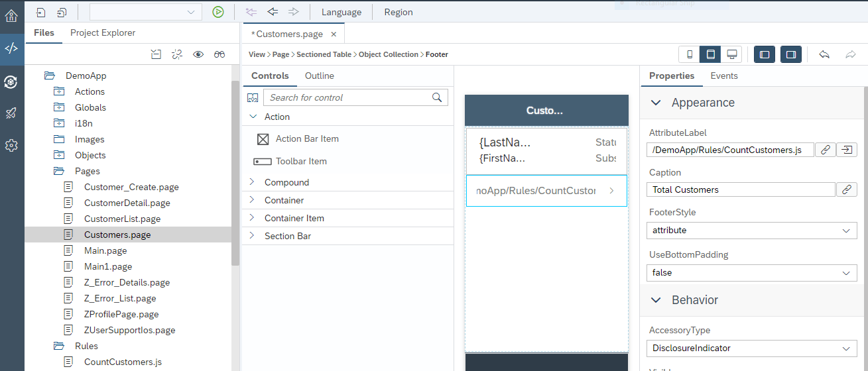868x371 pixels.
Task: Switch preview to desktop device view
Action: [731, 54]
